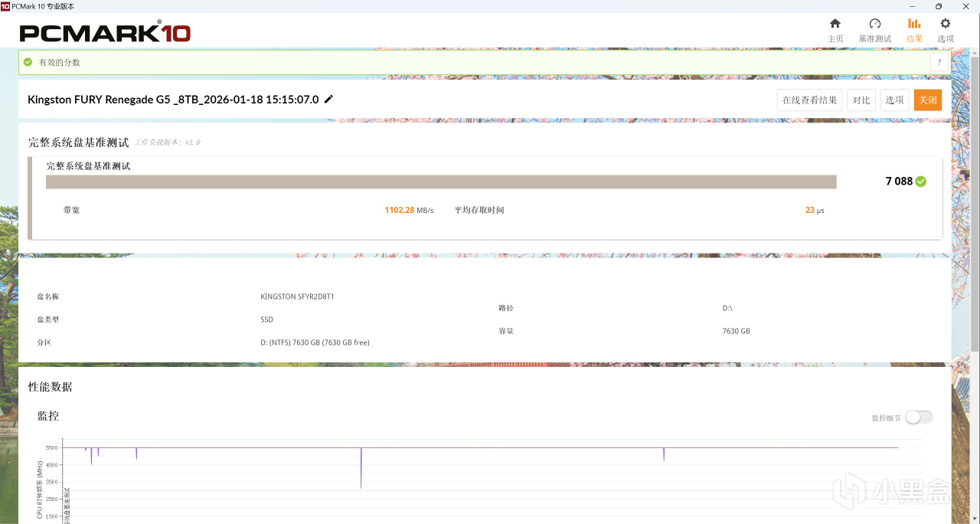Click the pencil edit icon next to result name

click(x=329, y=99)
